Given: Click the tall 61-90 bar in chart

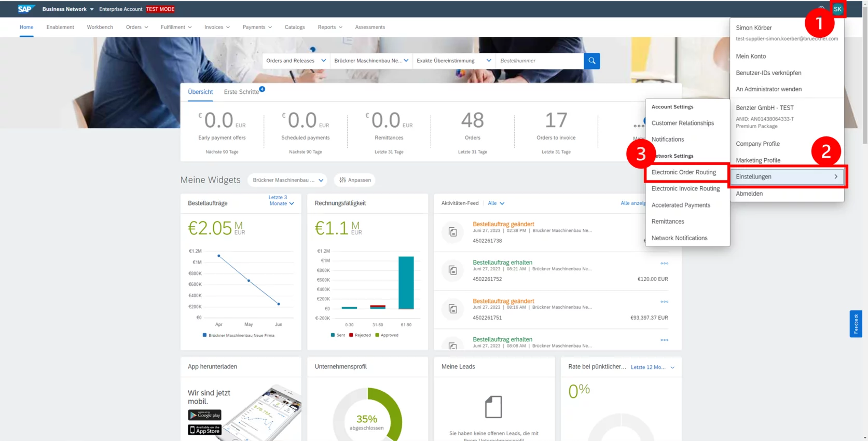Looking at the screenshot, I should pos(406,283).
